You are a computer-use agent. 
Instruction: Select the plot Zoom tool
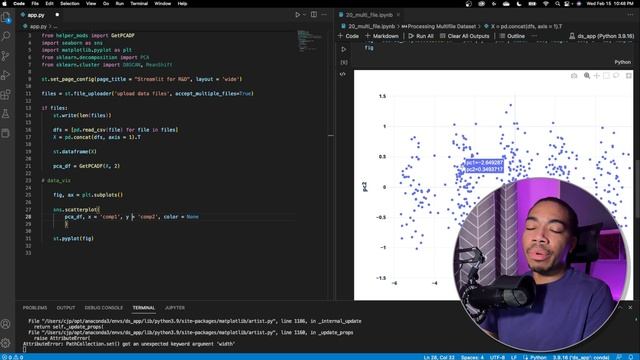[587, 76]
